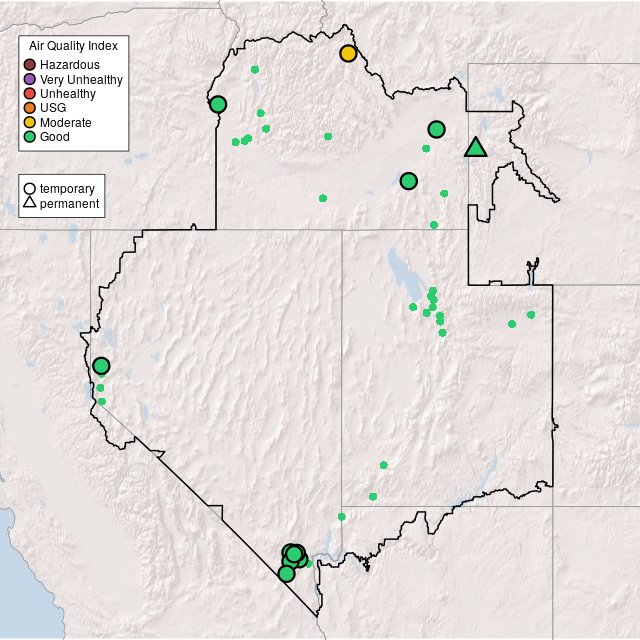Click the red Unhealthy legend swatch
Screen dimensions: 640x640
(x=30, y=93)
